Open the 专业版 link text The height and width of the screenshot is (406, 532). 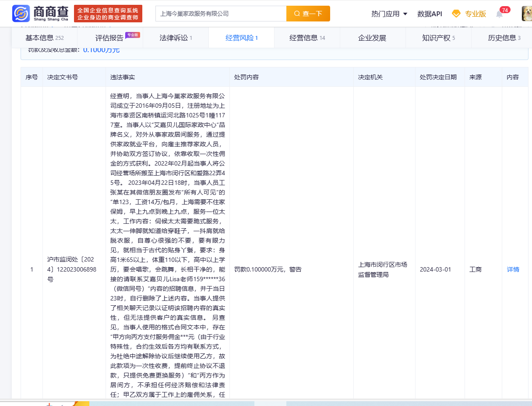(476, 14)
